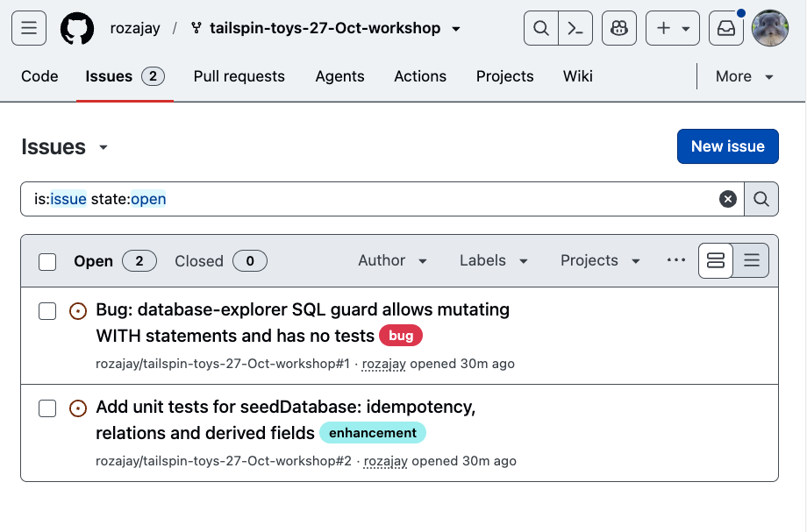
Task: Switch to compact list view
Action: tap(752, 260)
